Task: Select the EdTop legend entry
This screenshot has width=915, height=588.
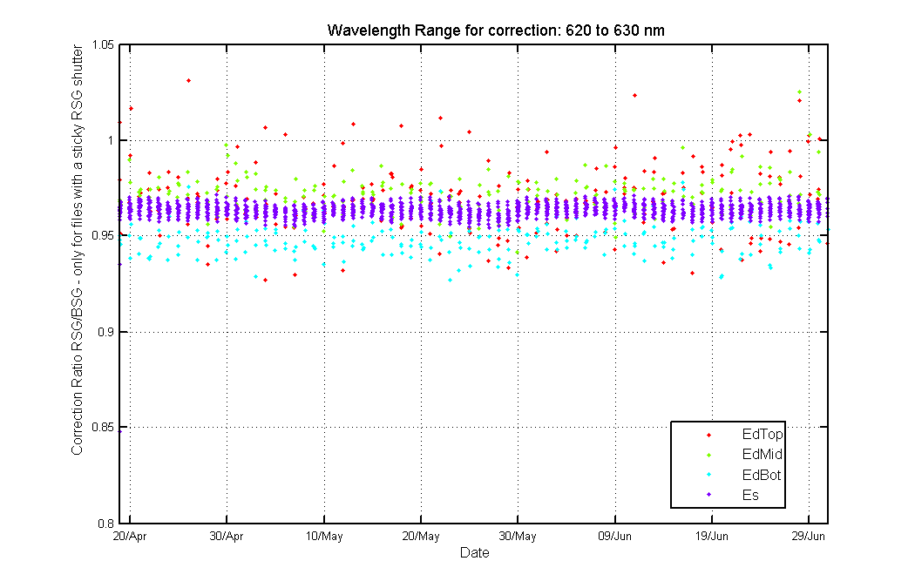Action: click(x=762, y=434)
